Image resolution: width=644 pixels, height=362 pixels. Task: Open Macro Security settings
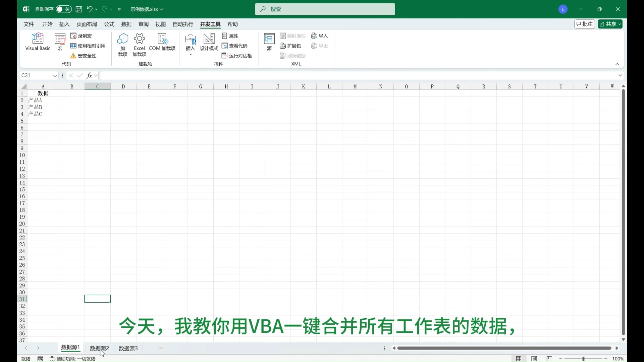coord(84,56)
